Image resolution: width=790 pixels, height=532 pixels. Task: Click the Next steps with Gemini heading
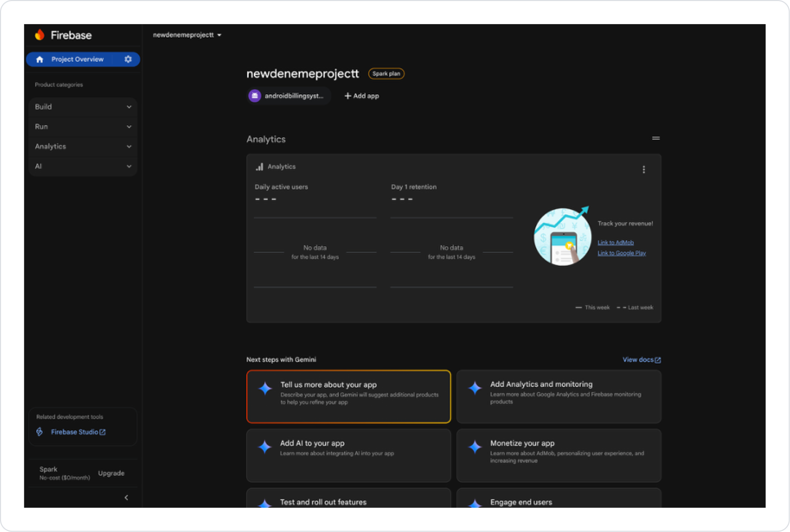(281, 359)
